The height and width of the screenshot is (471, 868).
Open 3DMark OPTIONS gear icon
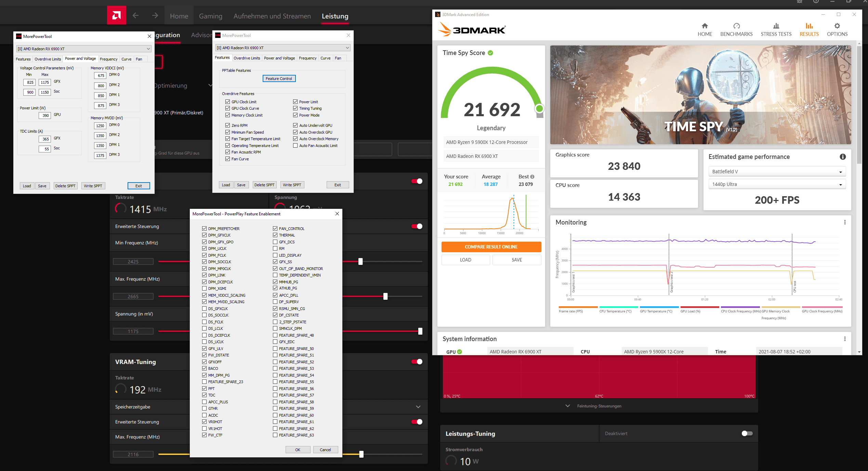(837, 26)
